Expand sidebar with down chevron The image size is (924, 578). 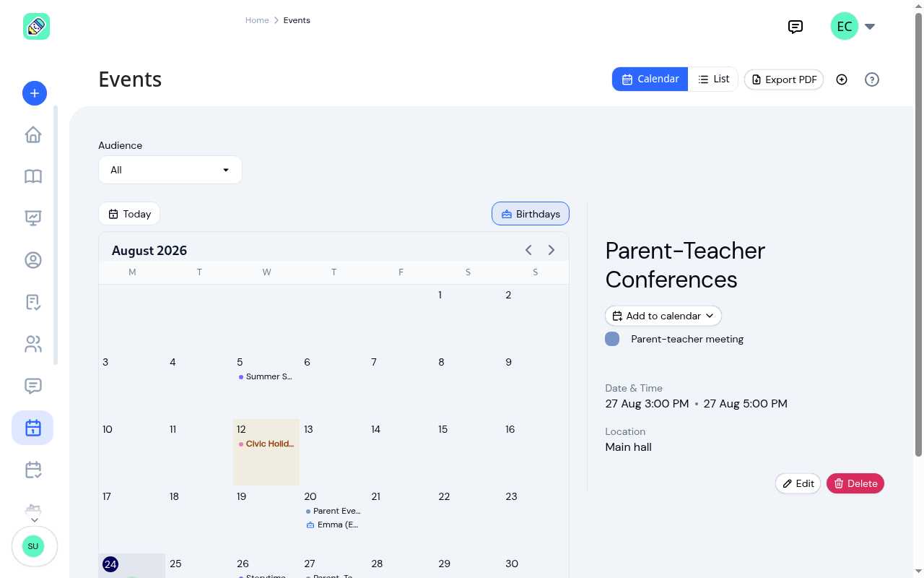pos(34,519)
